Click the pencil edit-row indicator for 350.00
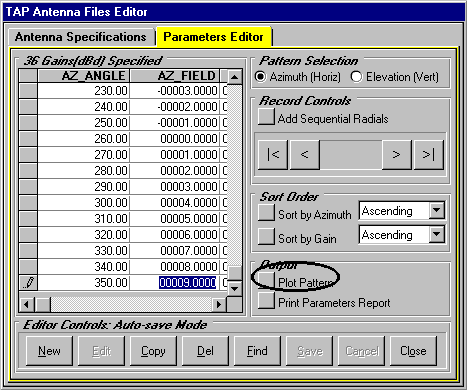Viewport: 467px width, 390px height. pos(28,283)
